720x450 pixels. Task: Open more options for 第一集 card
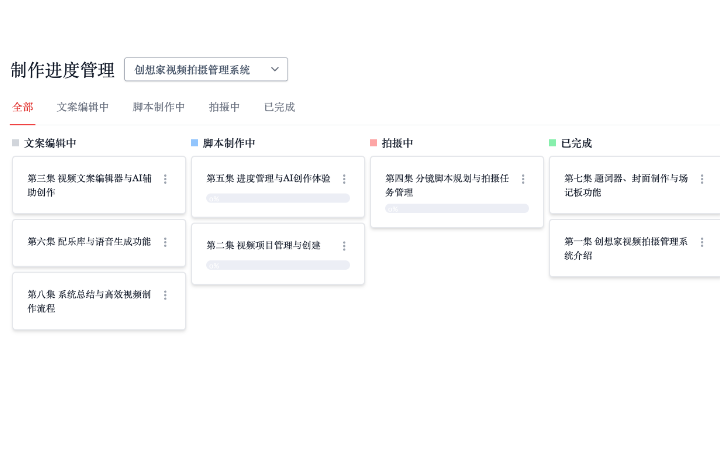tap(702, 242)
